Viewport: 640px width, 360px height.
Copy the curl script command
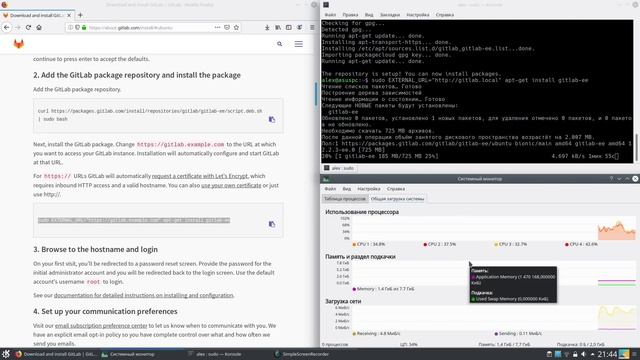[272, 119]
